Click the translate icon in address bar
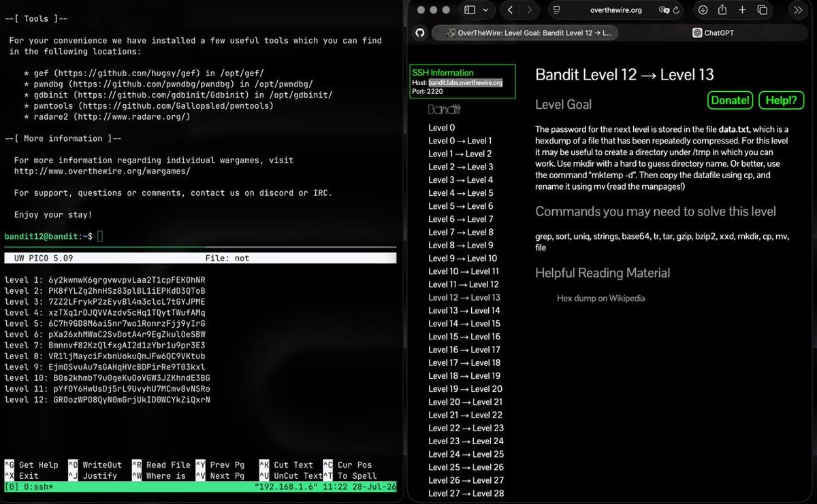 [664, 10]
